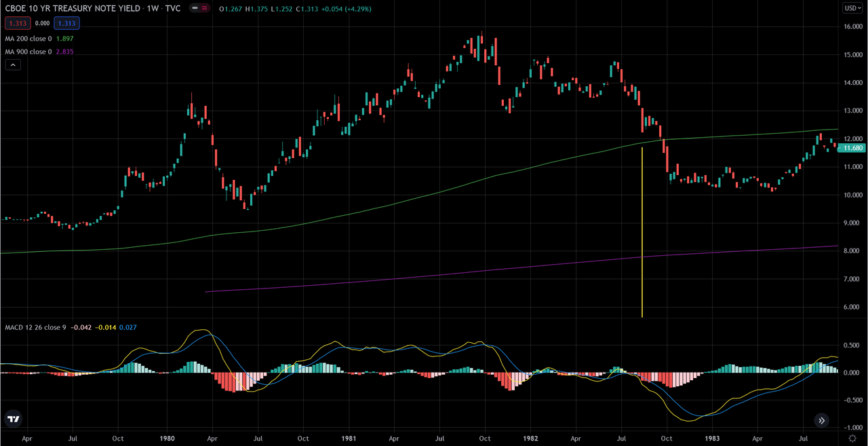The image size is (868, 446).
Task: Click the 1981 label on time axis
Action: [349, 439]
